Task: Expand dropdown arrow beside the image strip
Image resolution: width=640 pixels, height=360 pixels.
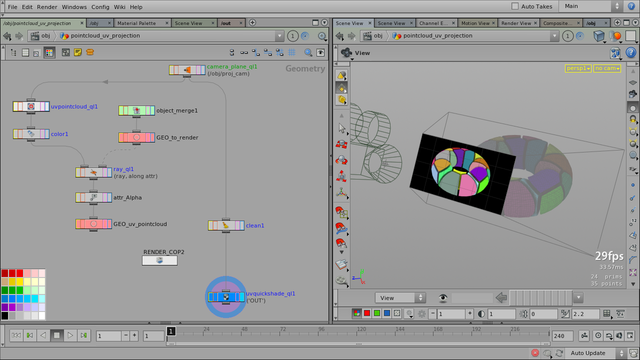Action: [x=578, y=298]
